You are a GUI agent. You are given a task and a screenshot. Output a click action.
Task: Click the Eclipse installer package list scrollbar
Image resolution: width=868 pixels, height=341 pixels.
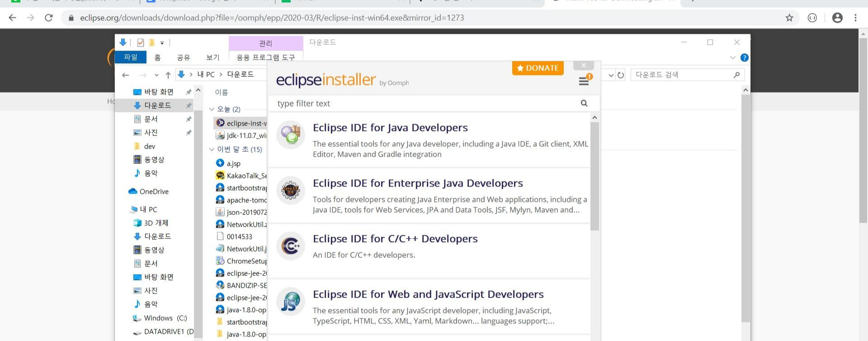[594, 176]
